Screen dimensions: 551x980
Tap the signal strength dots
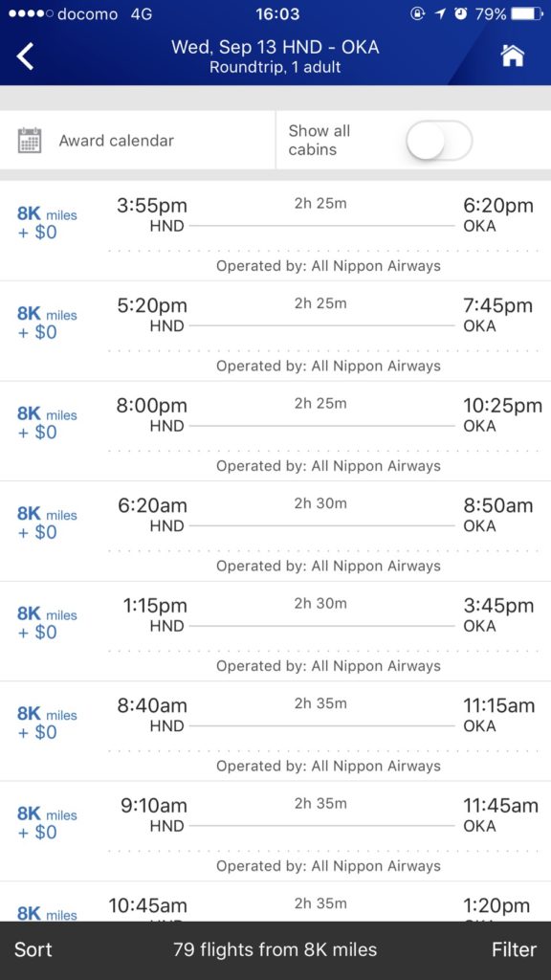tap(31, 13)
